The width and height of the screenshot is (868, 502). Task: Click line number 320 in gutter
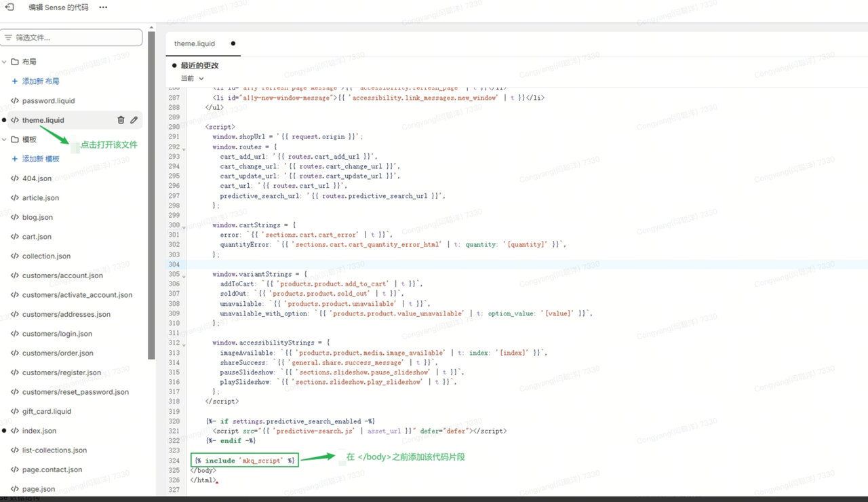174,421
